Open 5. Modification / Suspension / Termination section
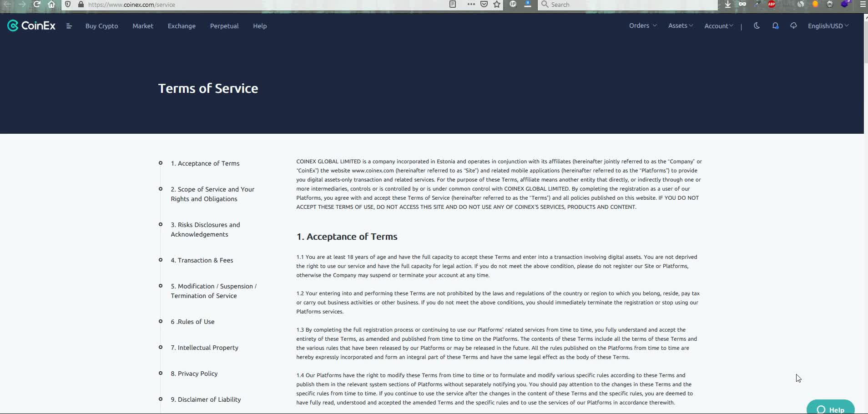The height and width of the screenshot is (414, 868). [214, 291]
